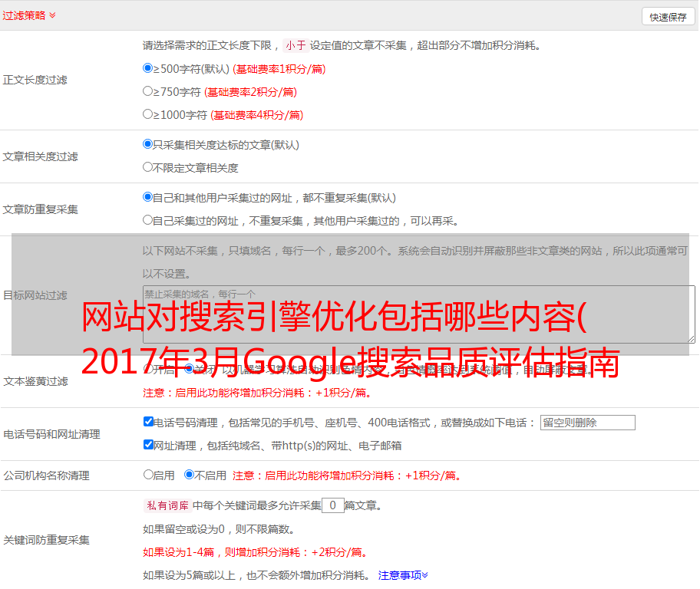Expand the 注意事项 link
700x589 pixels.
[x=403, y=575]
